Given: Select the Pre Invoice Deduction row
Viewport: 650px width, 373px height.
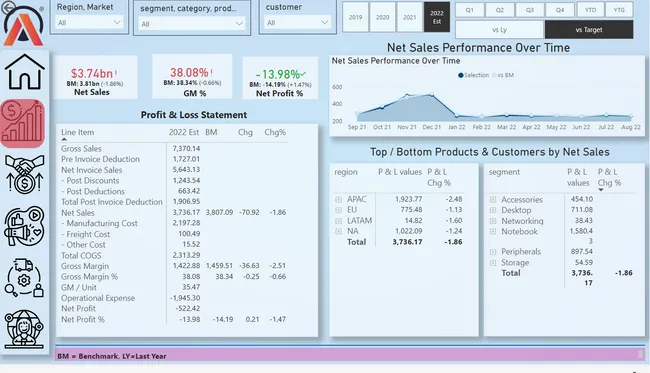Looking at the screenshot, I should tap(174, 159).
